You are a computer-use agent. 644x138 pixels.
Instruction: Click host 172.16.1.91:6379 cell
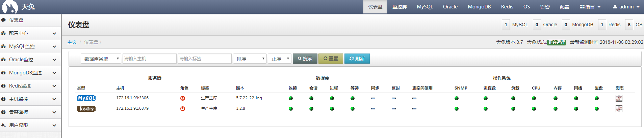point(132,108)
